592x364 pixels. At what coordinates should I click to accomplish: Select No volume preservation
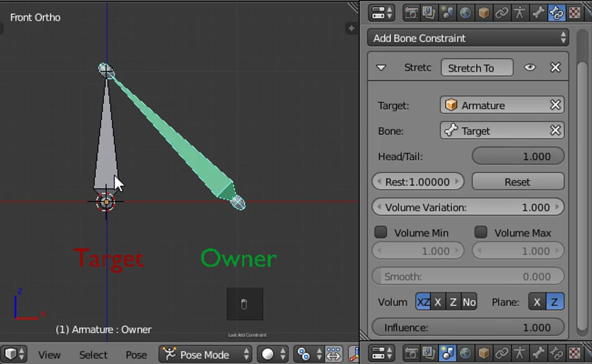coord(469,302)
